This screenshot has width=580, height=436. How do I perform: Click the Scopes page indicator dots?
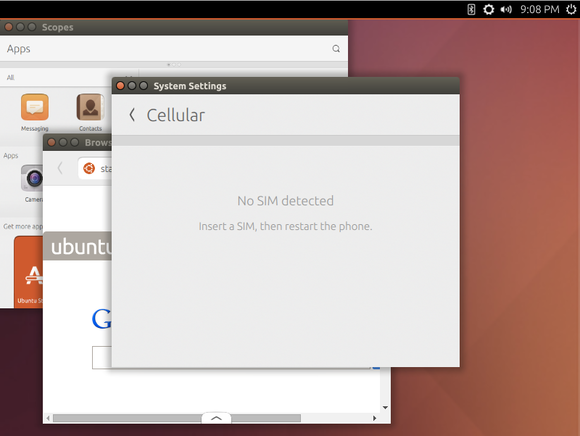click(x=174, y=65)
